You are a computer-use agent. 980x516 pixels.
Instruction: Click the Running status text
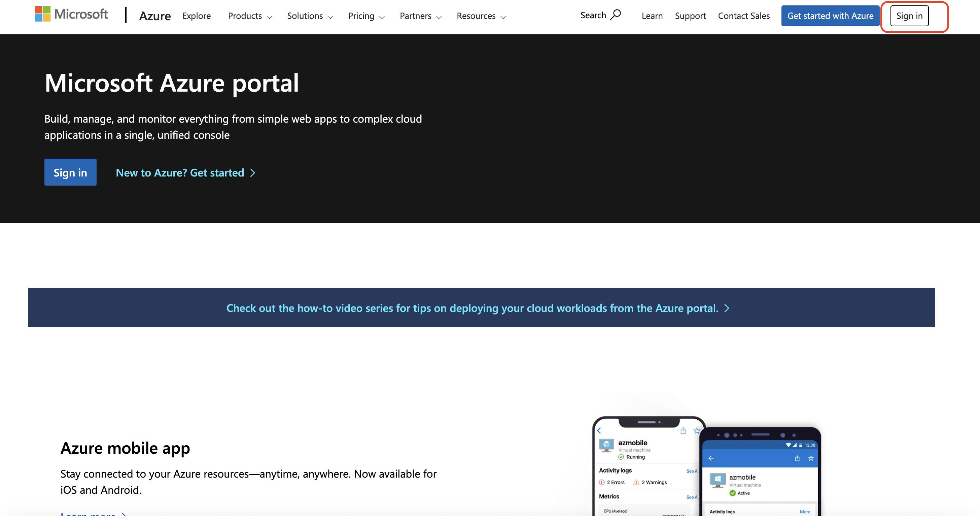point(635,457)
